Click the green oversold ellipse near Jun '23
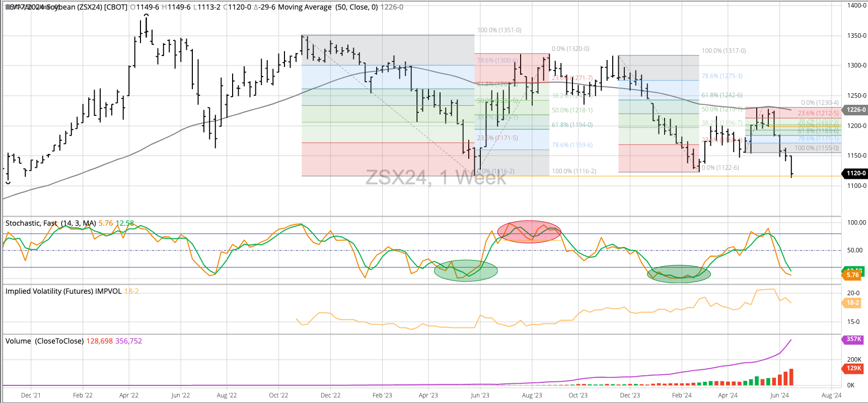Viewport: 868px width, 403px height. tap(466, 271)
